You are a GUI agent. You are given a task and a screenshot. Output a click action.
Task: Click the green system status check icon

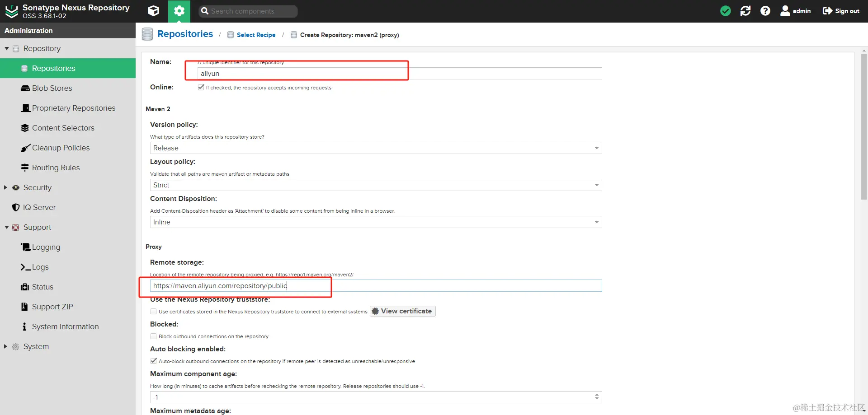[726, 11]
